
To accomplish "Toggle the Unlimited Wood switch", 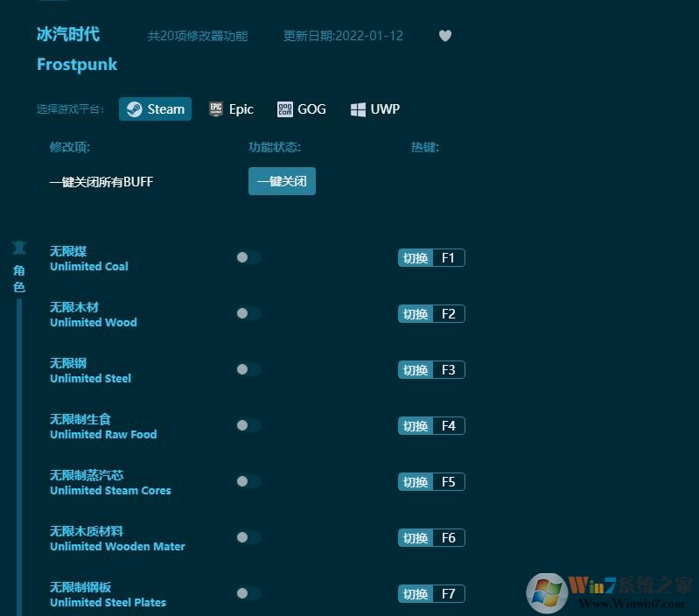I will [x=248, y=313].
